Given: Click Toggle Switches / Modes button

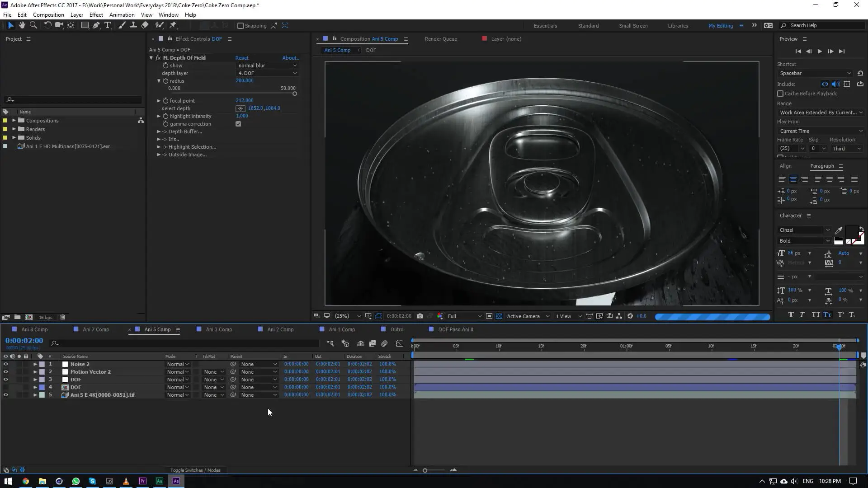Looking at the screenshot, I should tap(195, 470).
